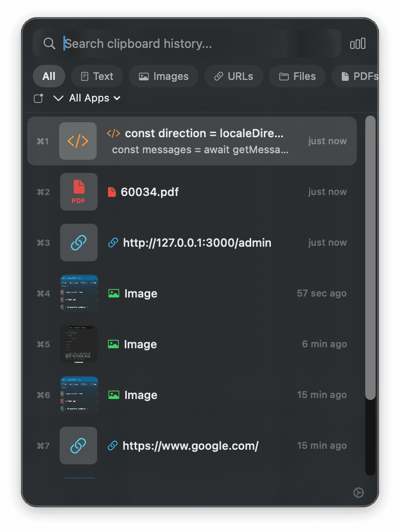Open the statistics bar chart icon
This screenshot has height=532, width=400.
358,43
